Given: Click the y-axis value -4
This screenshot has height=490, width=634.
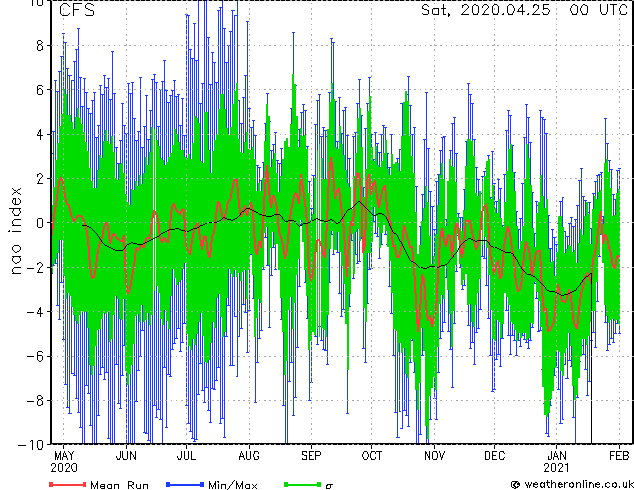Looking at the screenshot, I should [35, 312].
